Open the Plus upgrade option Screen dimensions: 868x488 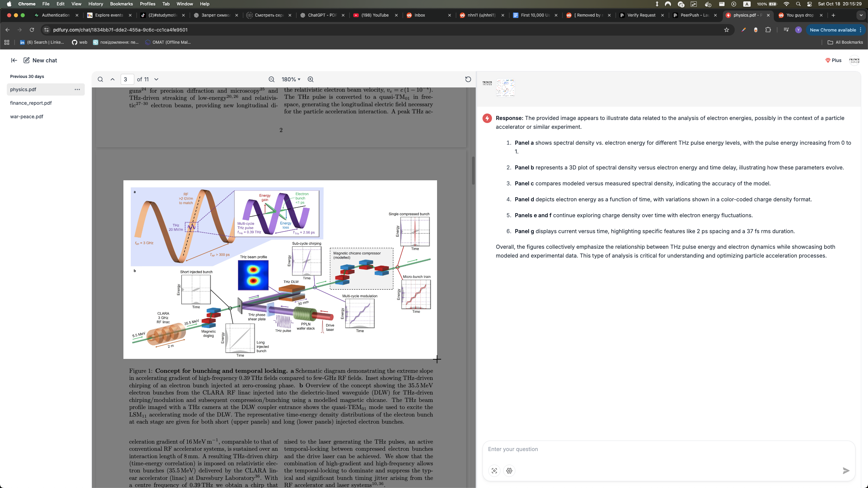pyautogui.click(x=833, y=60)
